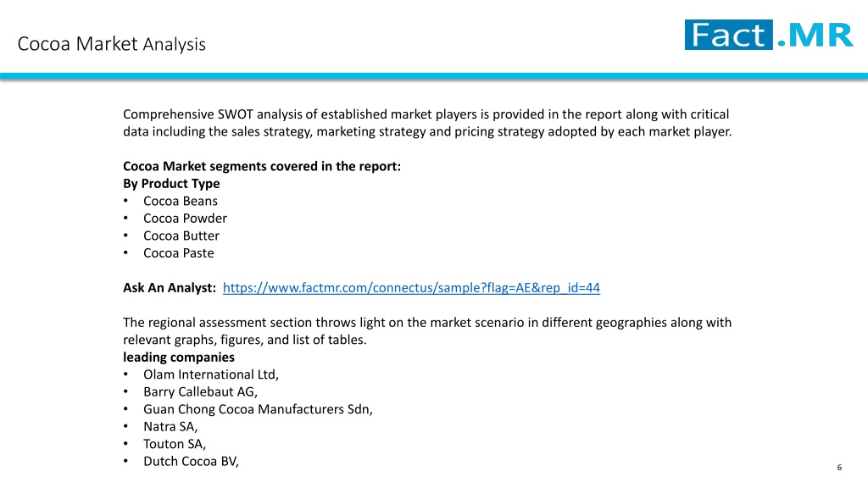Click the Touton SA entry
Viewport: 868px width, 488px height.
[175, 444]
